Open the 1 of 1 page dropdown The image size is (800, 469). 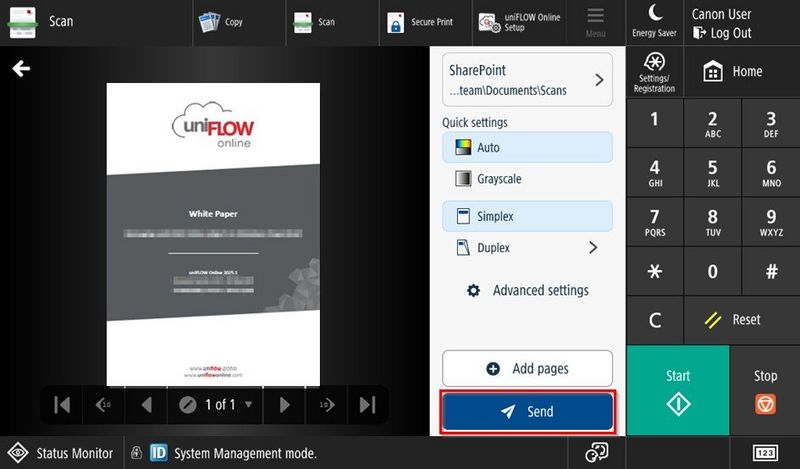pos(215,405)
